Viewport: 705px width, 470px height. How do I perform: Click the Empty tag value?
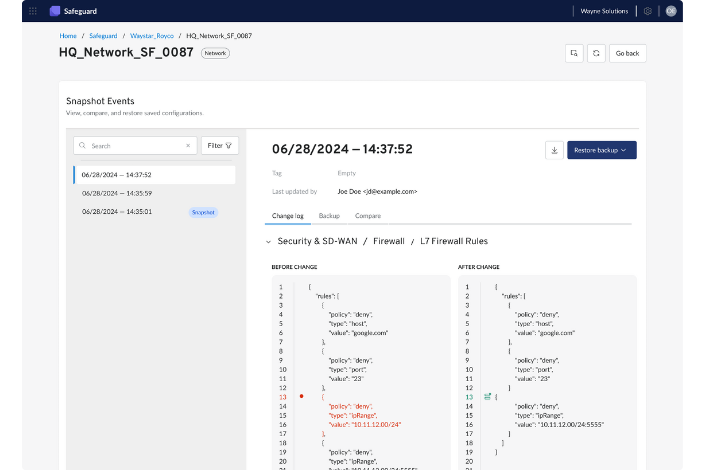(347, 173)
